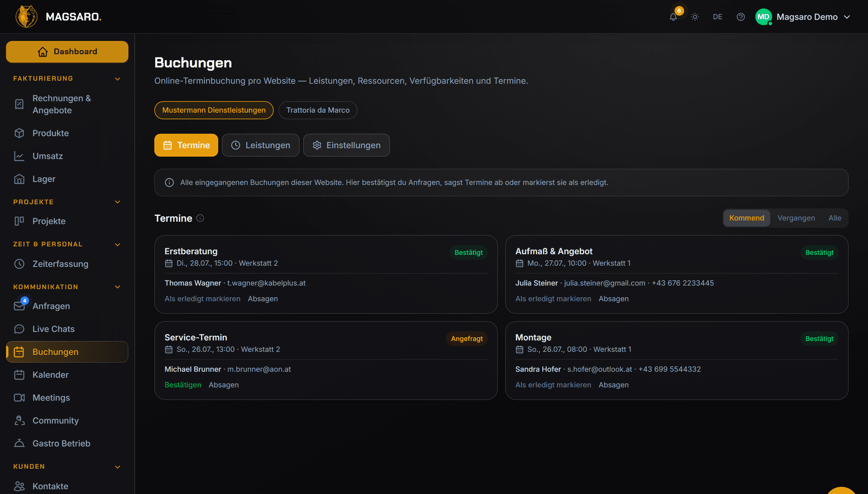
Task: Click the Projekte board icon
Action: pos(20,221)
